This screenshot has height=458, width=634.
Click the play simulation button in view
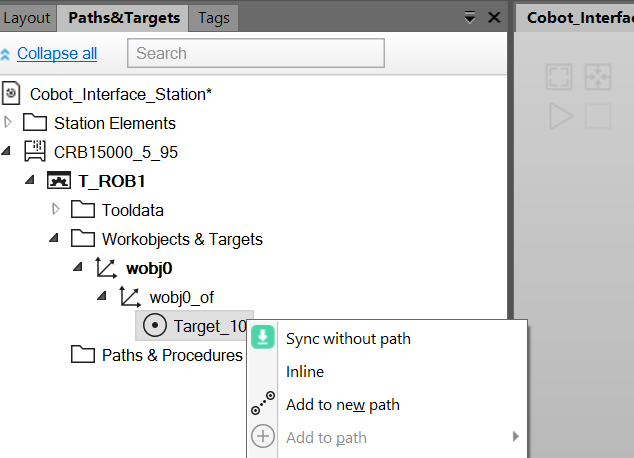pyautogui.click(x=560, y=116)
